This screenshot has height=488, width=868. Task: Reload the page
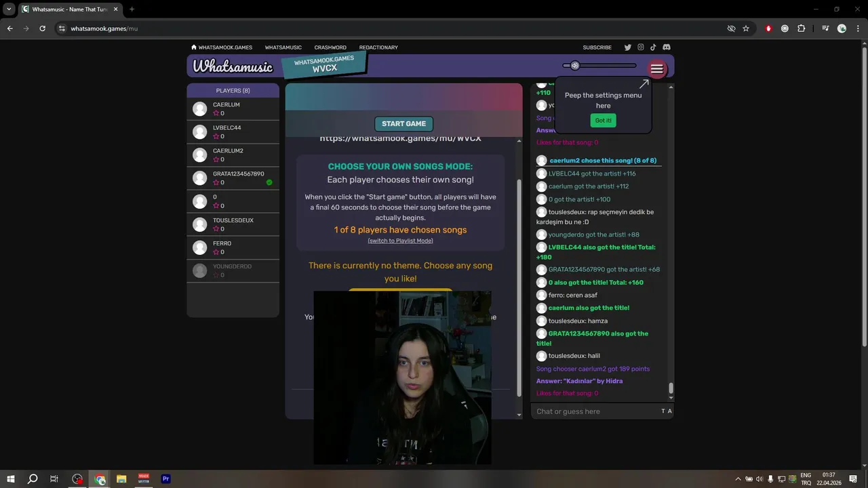[x=42, y=28]
